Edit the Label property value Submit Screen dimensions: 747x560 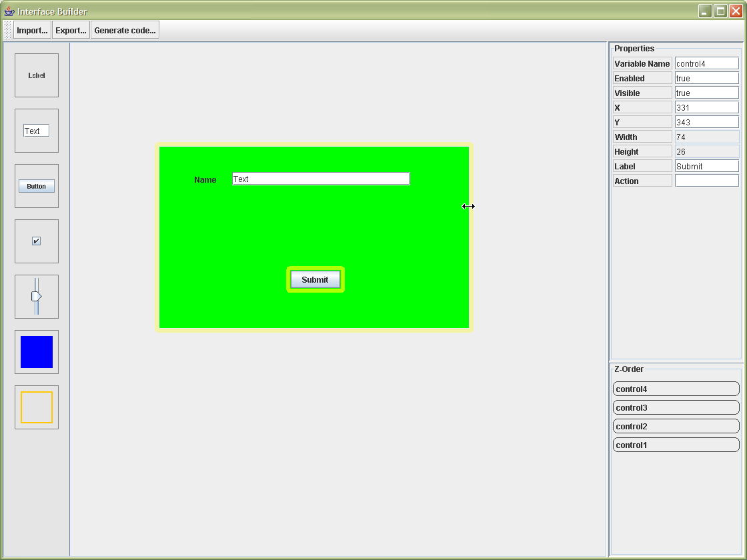point(706,166)
